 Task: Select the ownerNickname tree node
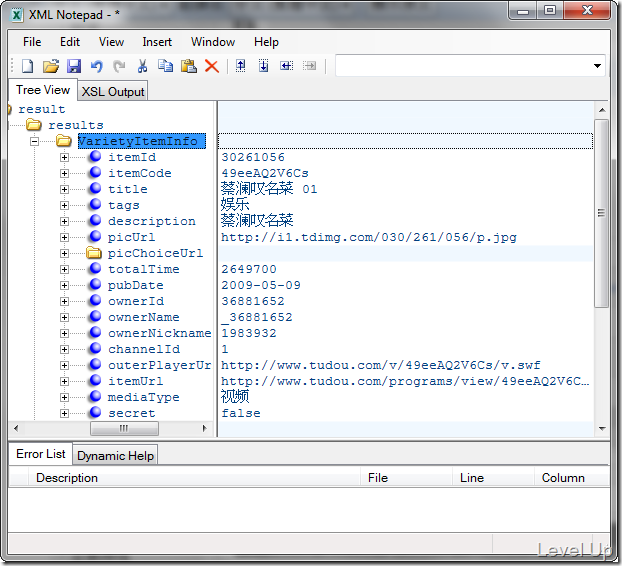coord(159,333)
